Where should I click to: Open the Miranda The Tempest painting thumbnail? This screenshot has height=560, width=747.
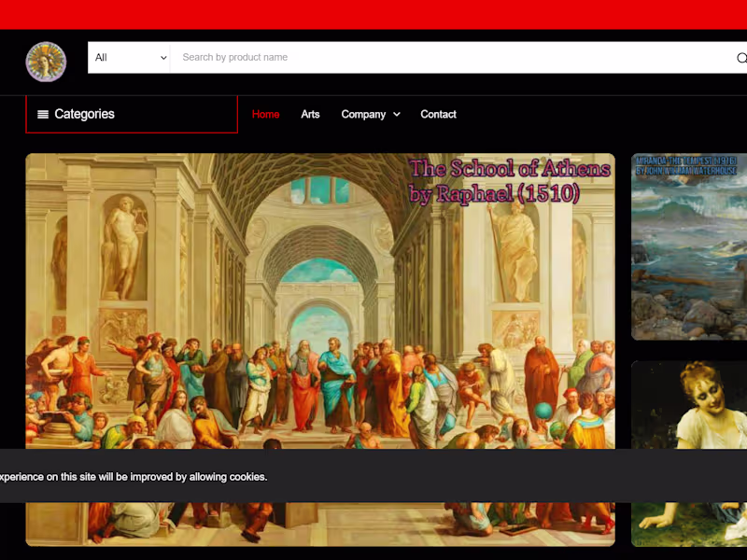click(689, 246)
